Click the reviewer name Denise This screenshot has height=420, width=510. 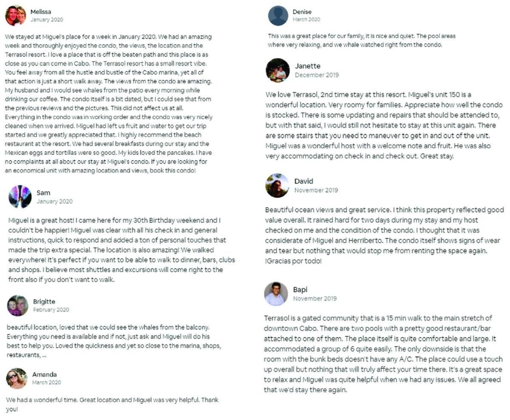pyautogui.click(x=302, y=12)
